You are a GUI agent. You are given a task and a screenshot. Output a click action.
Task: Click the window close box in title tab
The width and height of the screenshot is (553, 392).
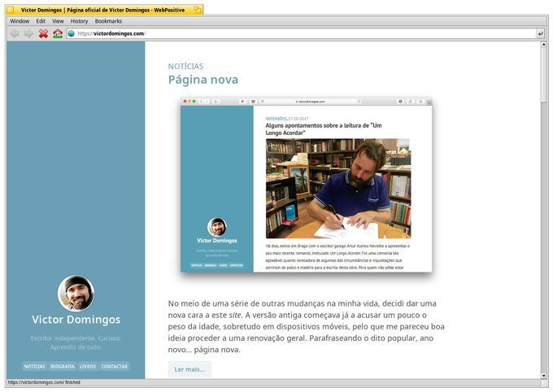coord(11,10)
